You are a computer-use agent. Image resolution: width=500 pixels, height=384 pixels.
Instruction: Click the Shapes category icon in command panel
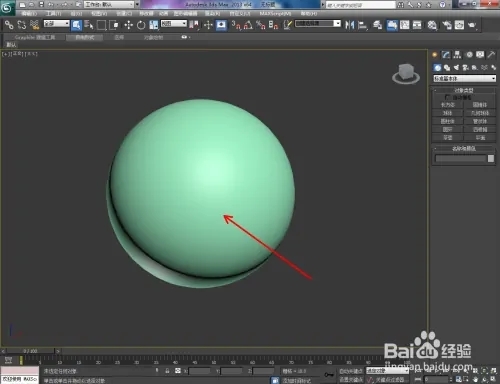click(x=447, y=68)
